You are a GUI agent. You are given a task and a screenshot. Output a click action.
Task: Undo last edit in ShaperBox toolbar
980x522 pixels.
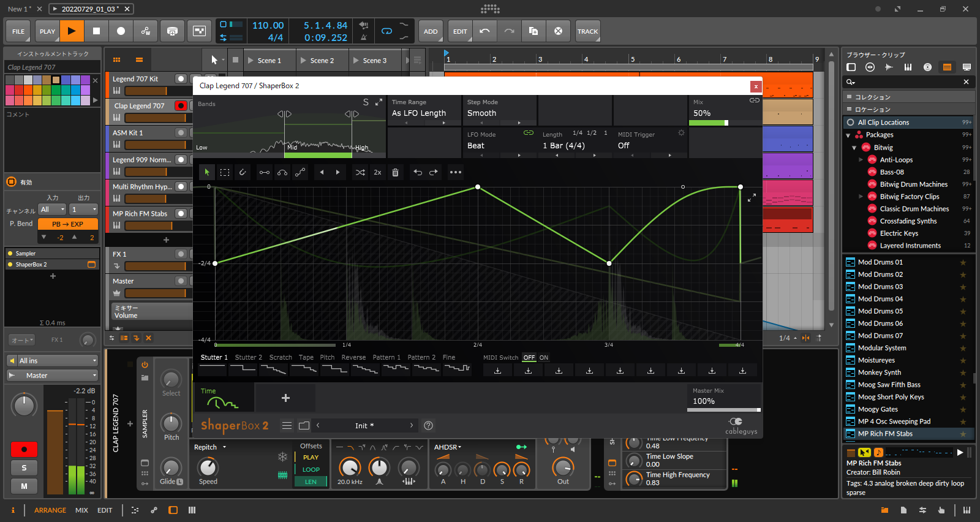click(418, 172)
